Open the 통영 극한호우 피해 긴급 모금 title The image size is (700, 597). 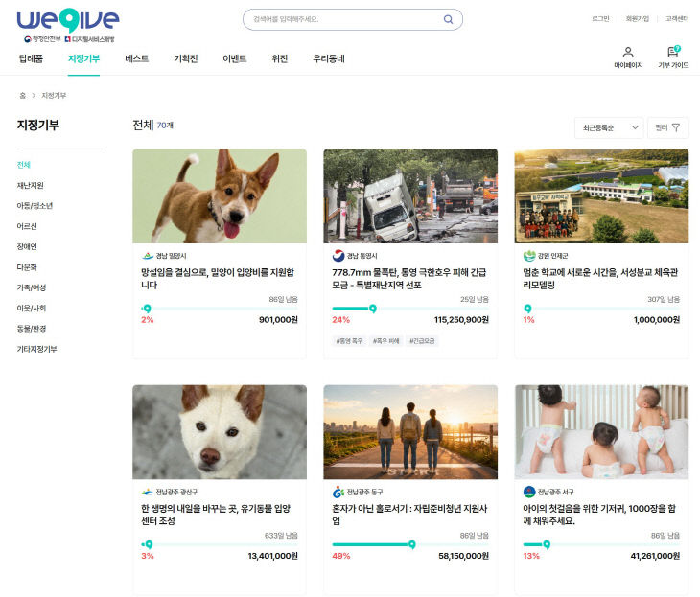click(x=408, y=279)
